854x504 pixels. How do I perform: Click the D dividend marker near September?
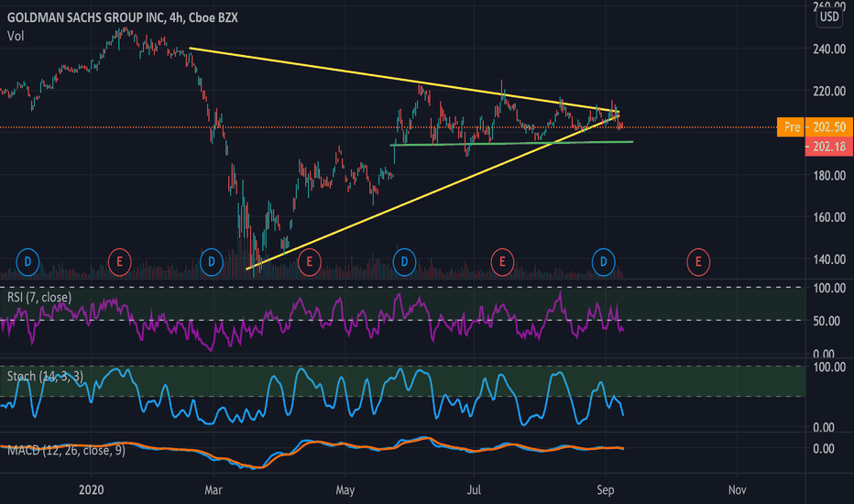(x=604, y=262)
